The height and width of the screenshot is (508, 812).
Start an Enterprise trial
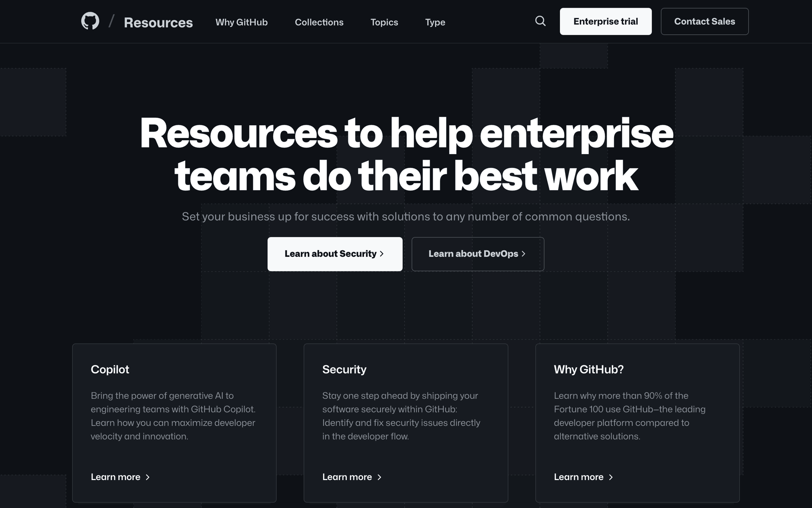tap(606, 21)
